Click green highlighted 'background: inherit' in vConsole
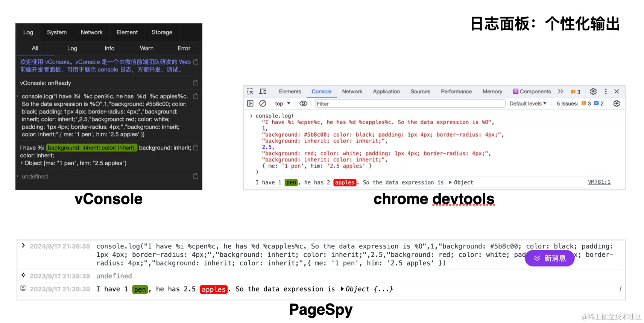Viewport: 644px width, 323px height. 91,148
